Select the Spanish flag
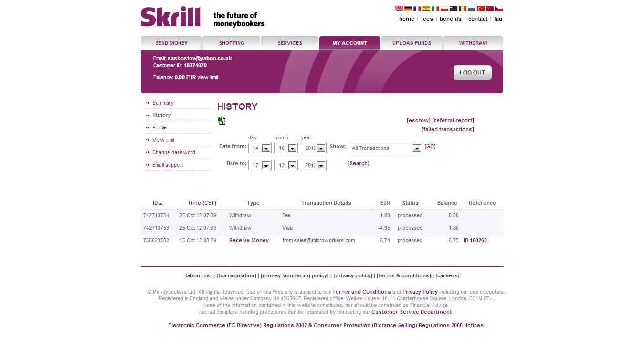 tap(426, 9)
